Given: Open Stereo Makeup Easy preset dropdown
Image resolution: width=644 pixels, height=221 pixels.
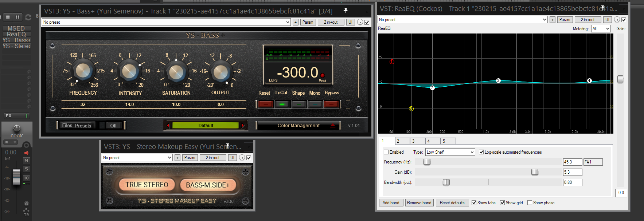Looking at the screenshot, I should (137, 158).
